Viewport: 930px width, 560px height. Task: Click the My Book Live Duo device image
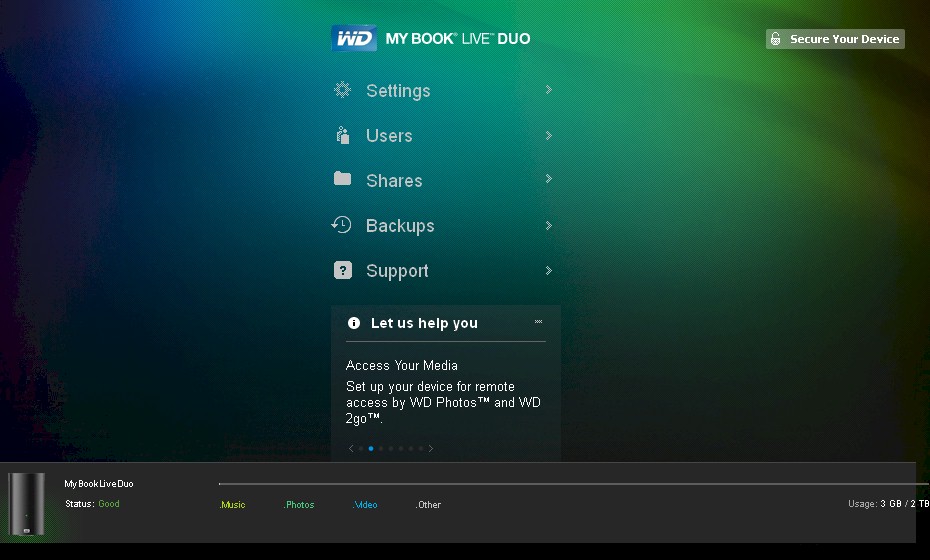coord(26,504)
